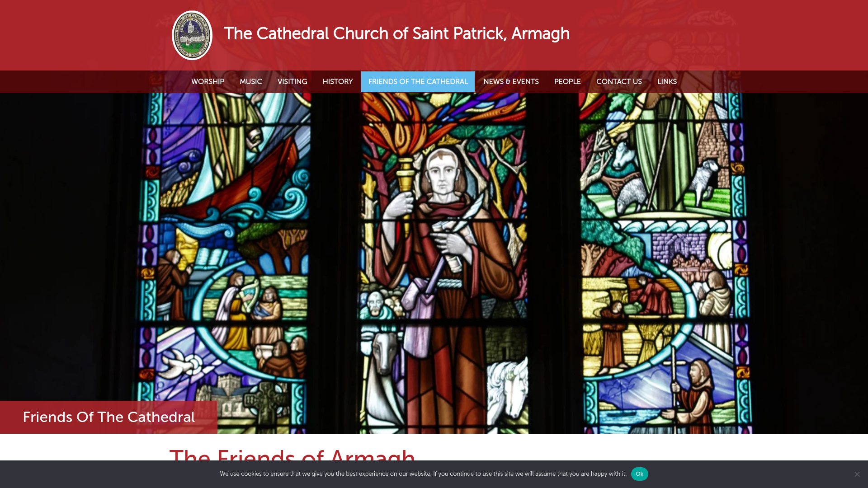Click the site title 'The Cathedral Church of Saint Patrick, Armagh'
The height and width of the screenshot is (488, 868).
pyautogui.click(x=396, y=34)
